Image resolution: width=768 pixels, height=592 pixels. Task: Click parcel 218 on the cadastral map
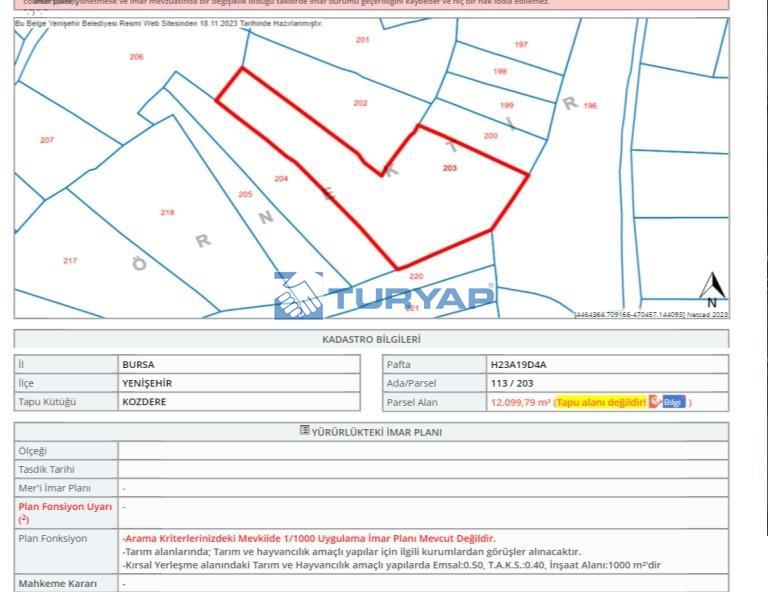pyautogui.click(x=167, y=212)
